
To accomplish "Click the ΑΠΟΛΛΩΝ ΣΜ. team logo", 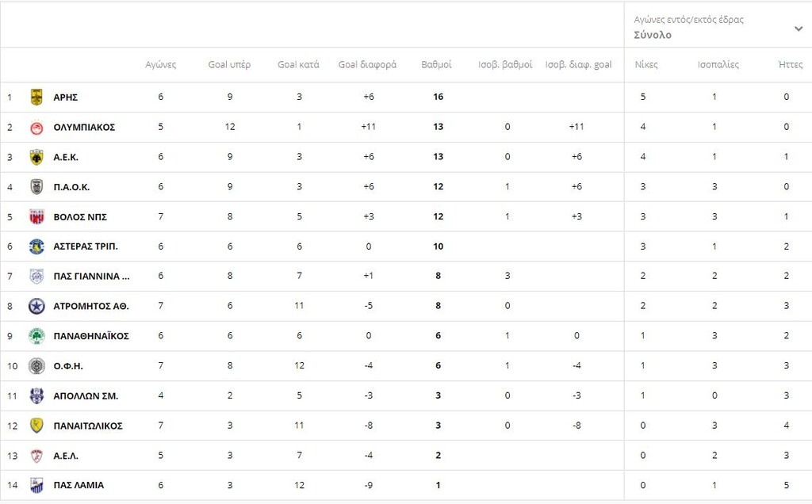I will [x=36, y=395].
